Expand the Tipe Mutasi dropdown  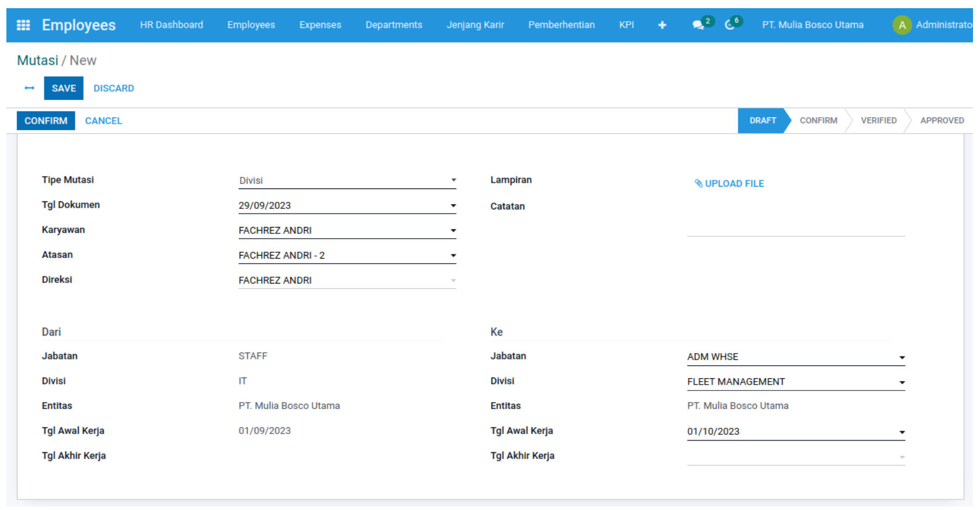[453, 180]
